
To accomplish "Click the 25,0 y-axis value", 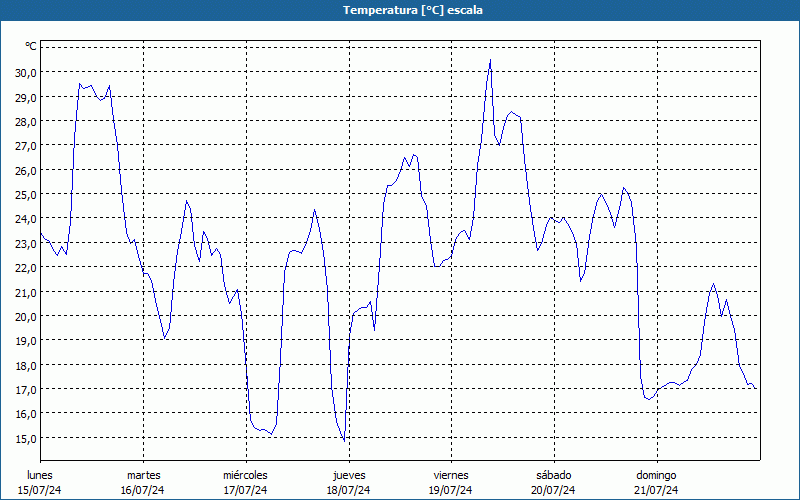I will (x=26, y=194).
